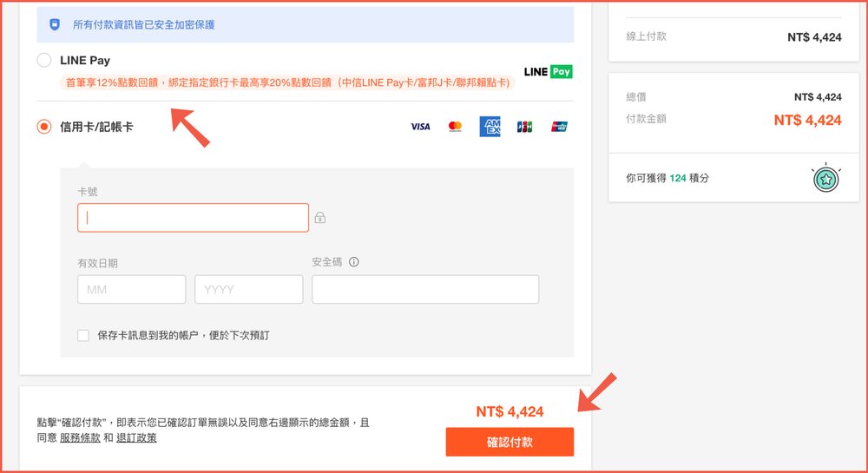Click the Mastercard logo
This screenshot has width=868, height=473.
455,127
